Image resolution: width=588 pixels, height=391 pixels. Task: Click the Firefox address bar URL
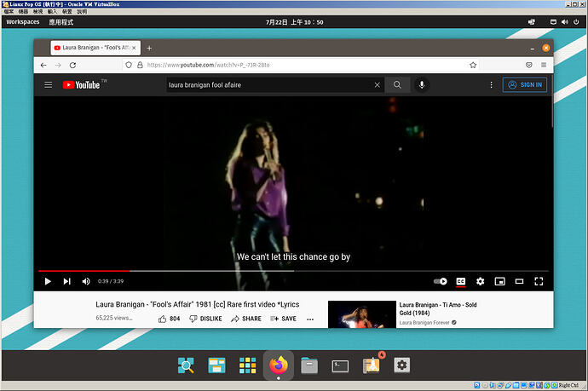[x=208, y=65]
